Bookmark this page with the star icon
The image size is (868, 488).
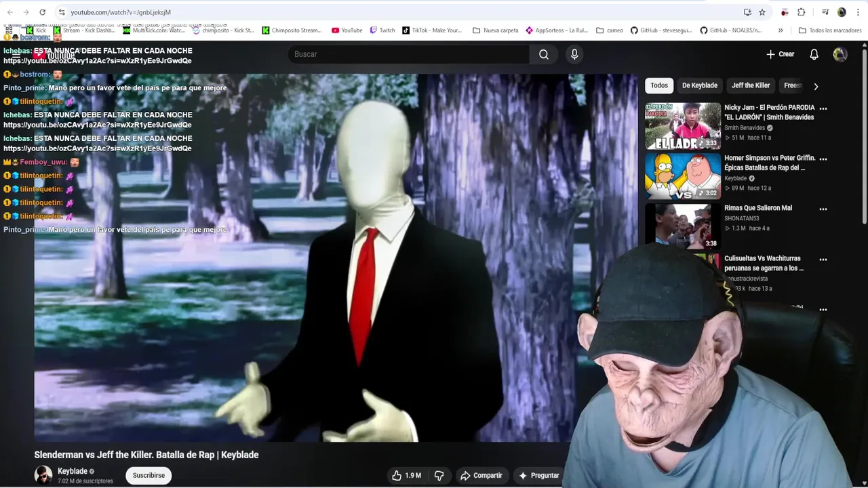point(762,12)
